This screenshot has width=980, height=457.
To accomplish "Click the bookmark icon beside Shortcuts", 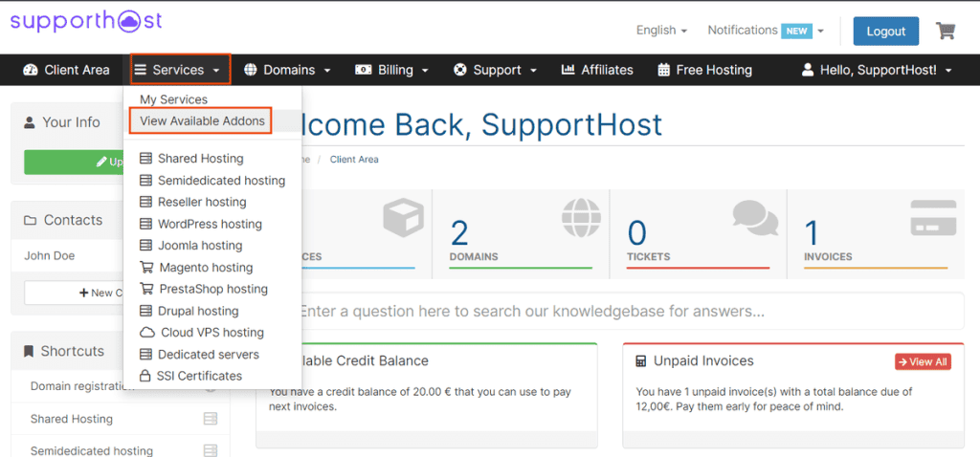I will coord(29,352).
